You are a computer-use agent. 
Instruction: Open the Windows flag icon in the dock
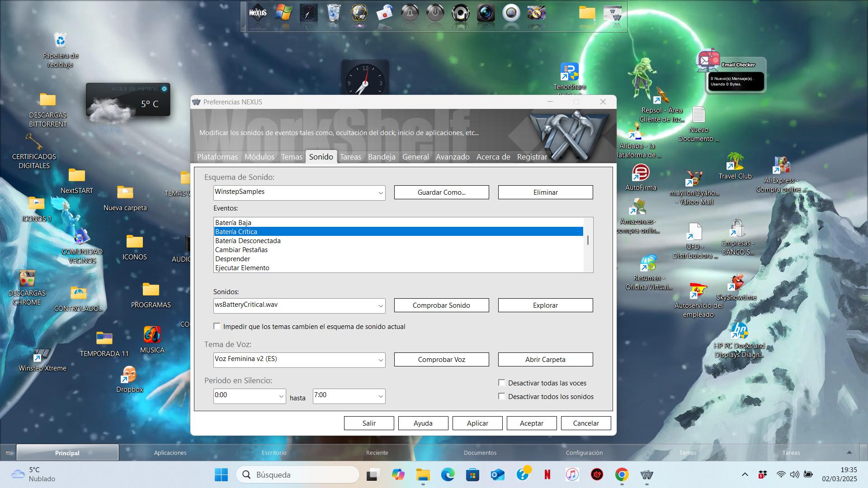283,13
